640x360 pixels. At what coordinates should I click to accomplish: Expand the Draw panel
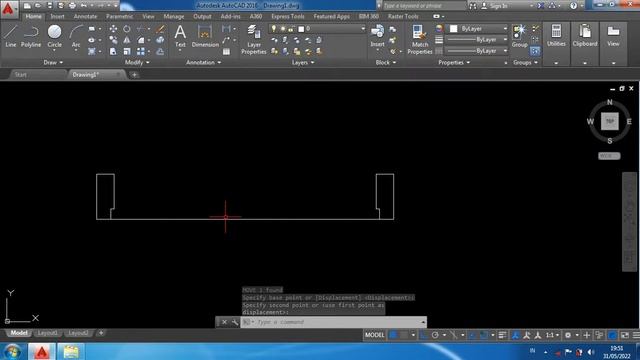[53, 62]
